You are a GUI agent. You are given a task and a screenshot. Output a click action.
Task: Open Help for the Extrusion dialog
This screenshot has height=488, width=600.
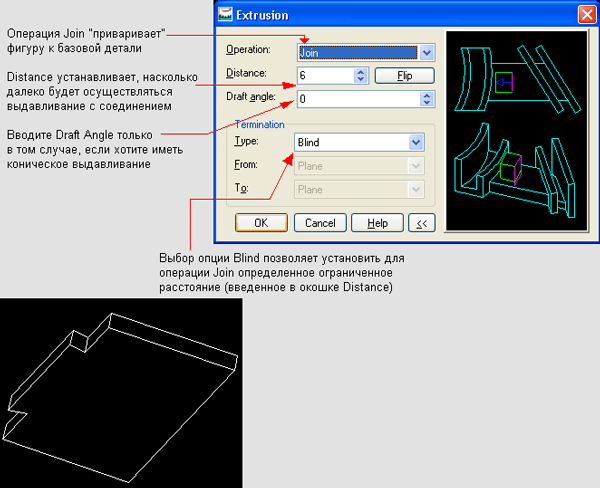coord(376,222)
